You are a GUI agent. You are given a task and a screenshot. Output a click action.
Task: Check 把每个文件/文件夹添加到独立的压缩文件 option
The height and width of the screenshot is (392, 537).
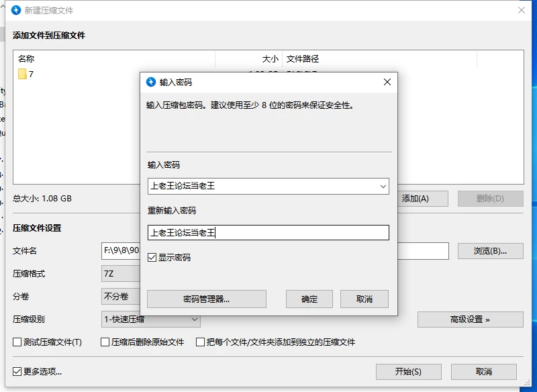200,342
